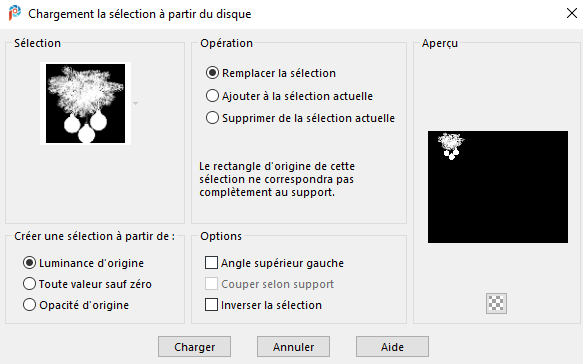Enable Angle supérieur gauche checkbox
The height and width of the screenshot is (364, 583).
[x=212, y=263]
